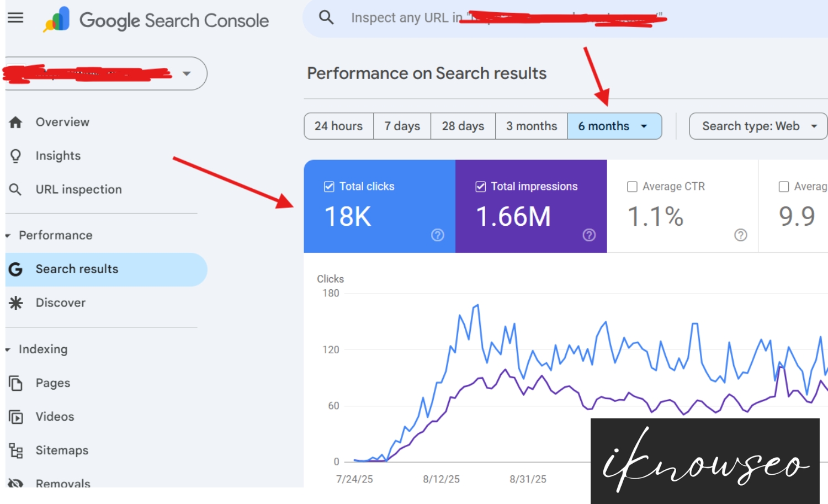
Task: Open Insights via the lightbulb icon
Action: coord(15,156)
